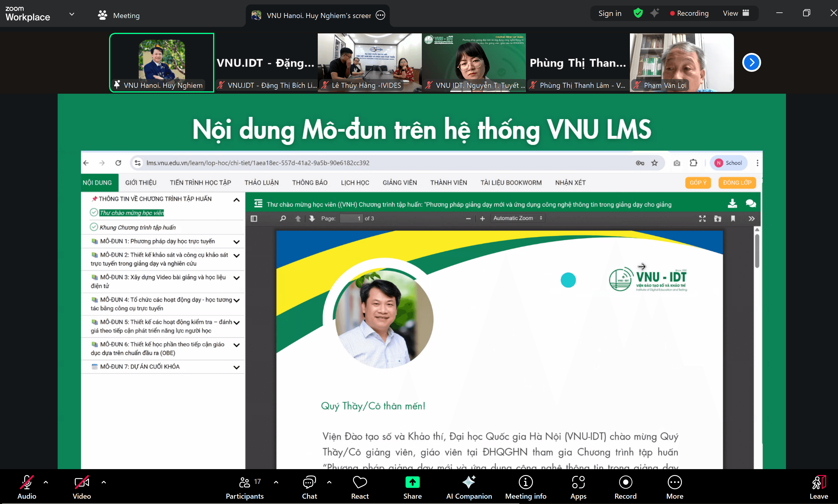Screen dimensions: 838x504
Task: Unmute microphone via the Audio button
Action: [27, 487]
